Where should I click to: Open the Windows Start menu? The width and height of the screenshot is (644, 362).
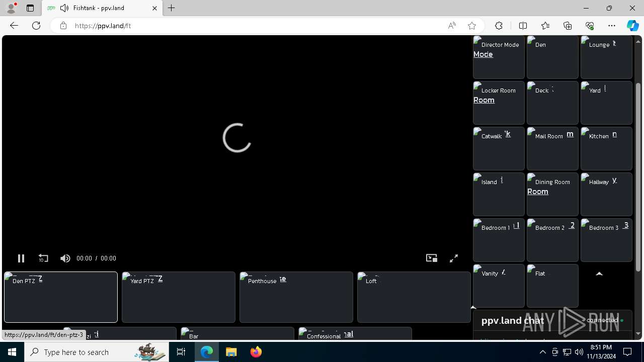12,352
